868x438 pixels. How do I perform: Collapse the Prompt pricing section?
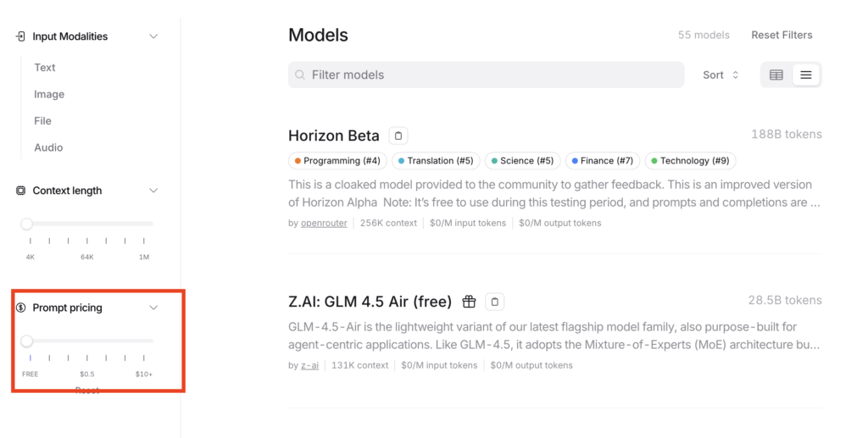(153, 308)
